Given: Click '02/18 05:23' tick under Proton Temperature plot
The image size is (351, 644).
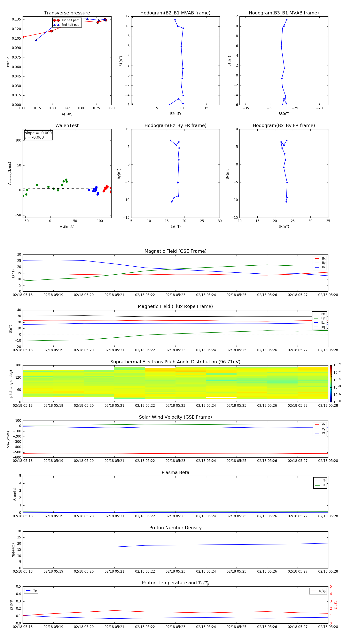Looking at the screenshot, I should [175, 627].
